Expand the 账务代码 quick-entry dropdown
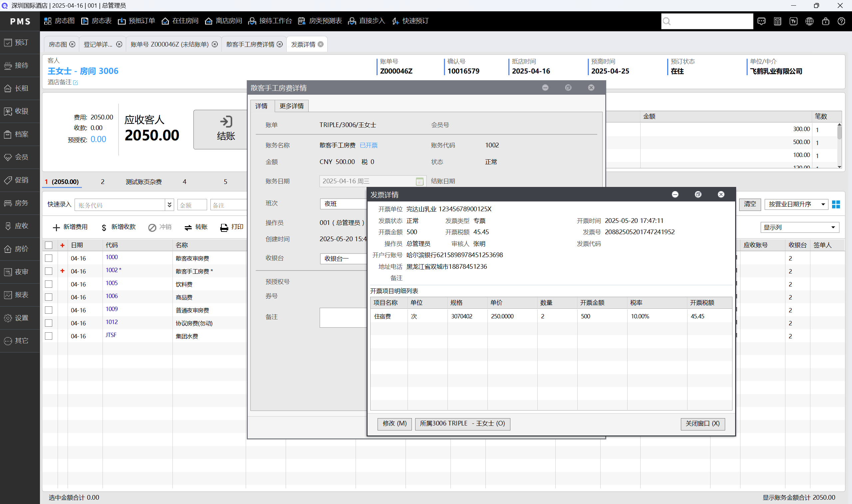This screenshot has height=504, width=852. tap(169, 205)
